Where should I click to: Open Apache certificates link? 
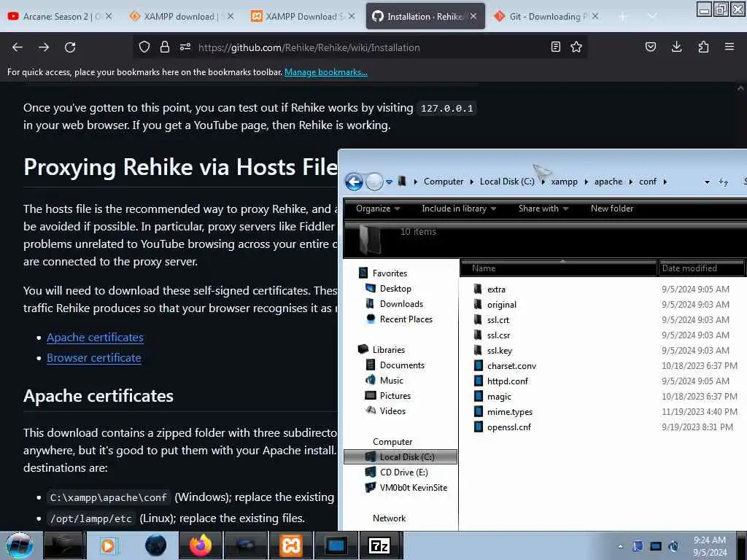95,337
